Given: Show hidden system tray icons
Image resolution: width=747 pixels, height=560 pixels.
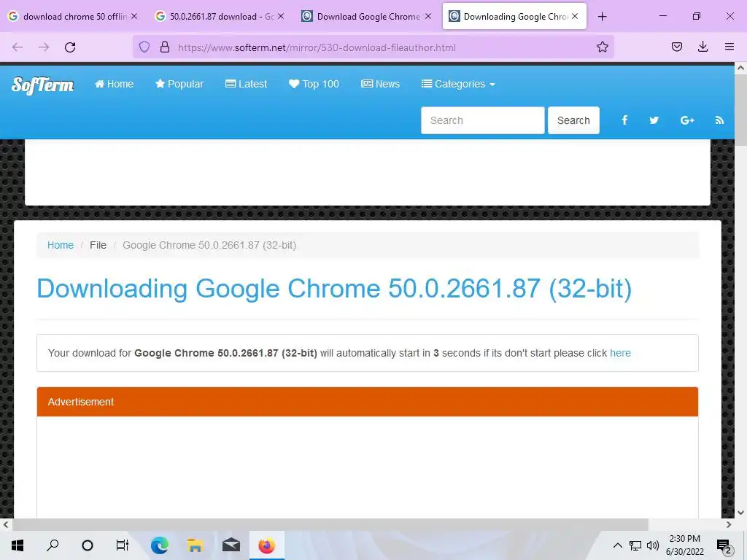Looking at the screenshot, I should [617, 545].
